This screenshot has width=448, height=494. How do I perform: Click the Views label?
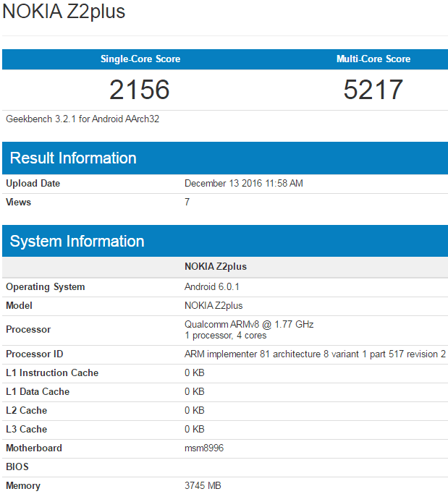pyautogui.click(x=19, y=203)
